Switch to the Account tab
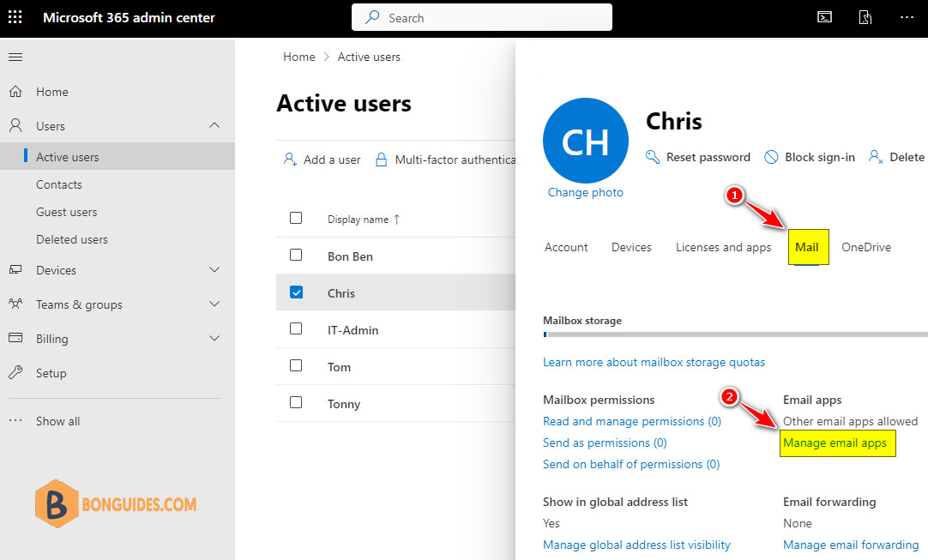The width and height of the screenshot is (928, 560). 566,248
